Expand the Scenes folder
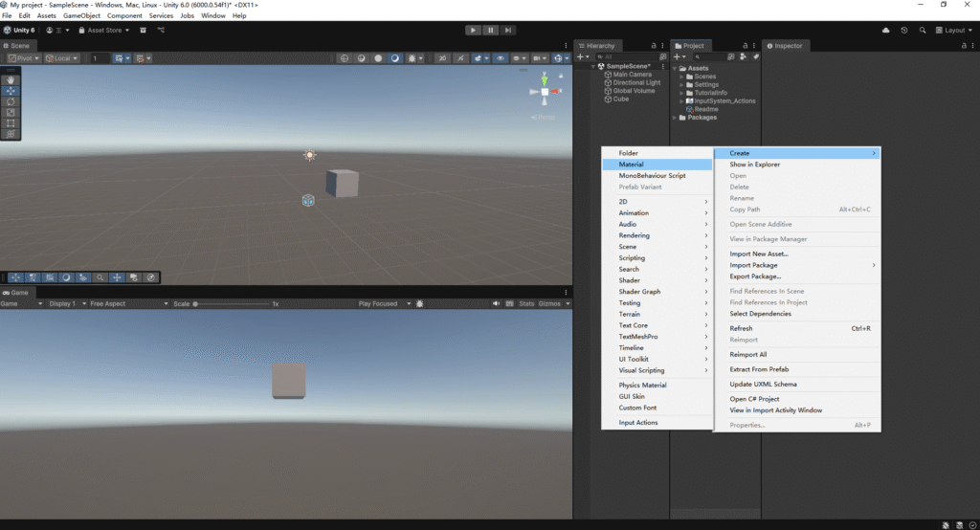 click(681, 77)
